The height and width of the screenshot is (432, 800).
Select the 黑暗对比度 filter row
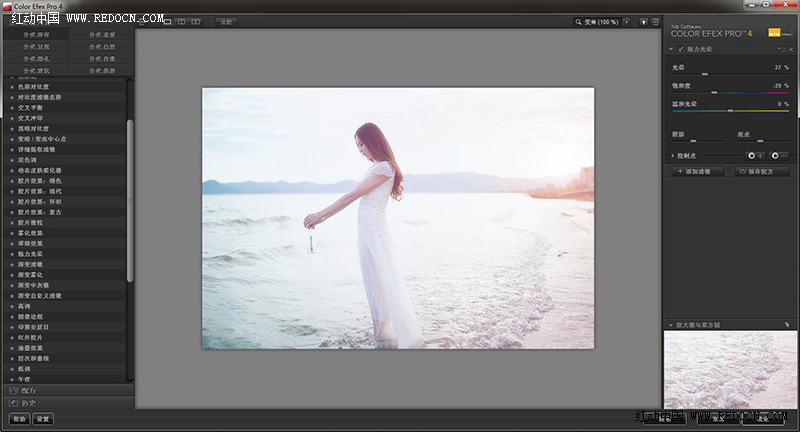pos(65,129)
